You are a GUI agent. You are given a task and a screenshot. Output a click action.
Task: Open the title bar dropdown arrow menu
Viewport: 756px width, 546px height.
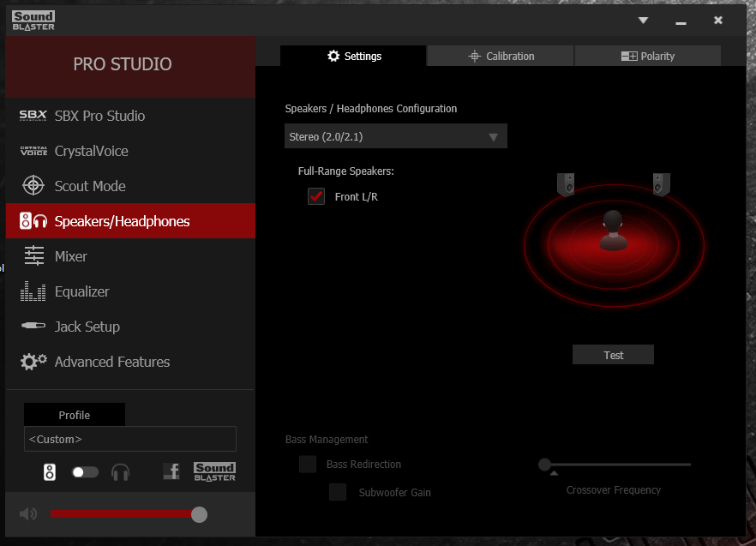tap(643, 21)
